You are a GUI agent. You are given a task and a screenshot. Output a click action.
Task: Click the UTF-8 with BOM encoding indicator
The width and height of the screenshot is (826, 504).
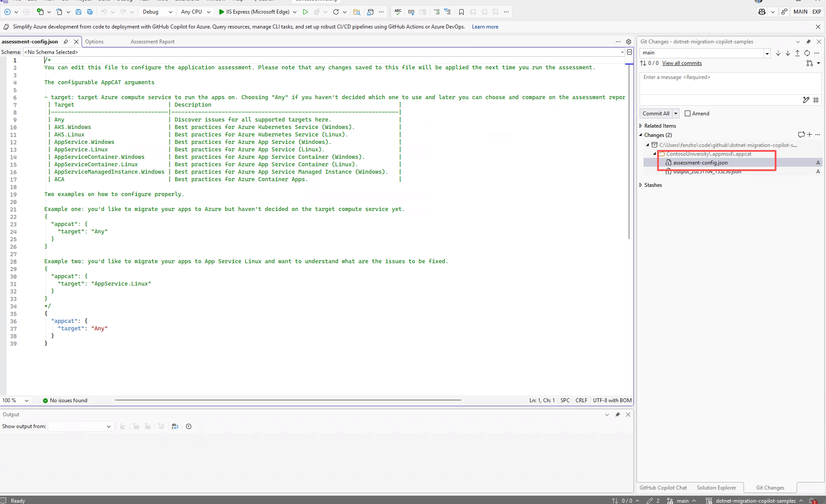(612, 400)
